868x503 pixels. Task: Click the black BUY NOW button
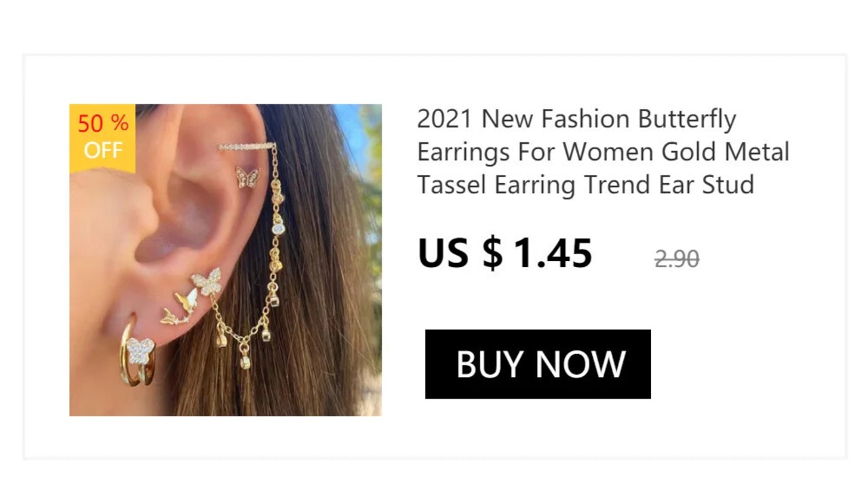pos(538,364)
